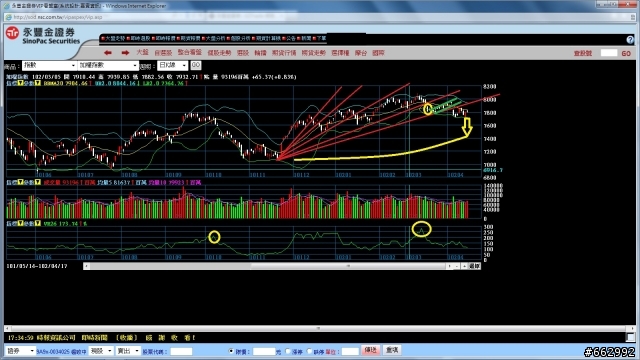Click the 即時新聞 ticker headline

pos(94,338)
